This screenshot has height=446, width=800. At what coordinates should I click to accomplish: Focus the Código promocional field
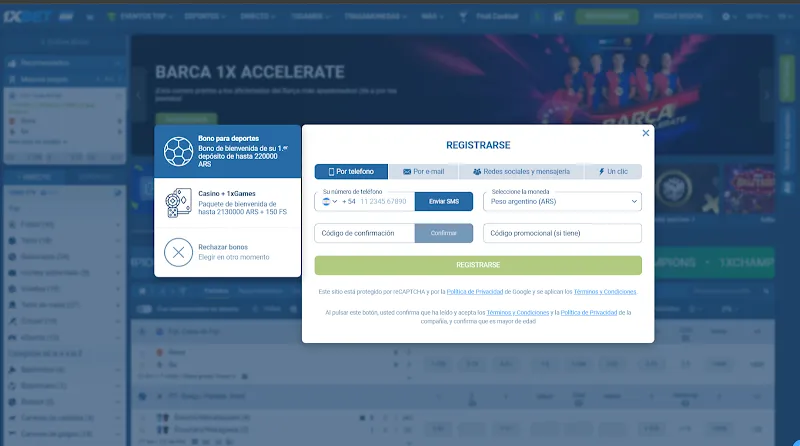(562, 233)
